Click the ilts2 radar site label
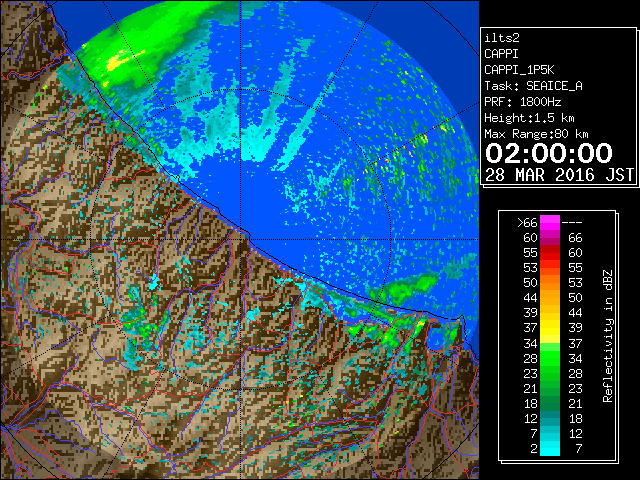The height and width of the screenshot is (480, 640). pos(502,38)
